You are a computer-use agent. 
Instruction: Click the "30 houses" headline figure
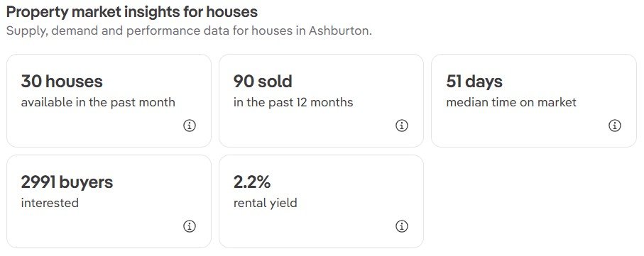point(62,82)
